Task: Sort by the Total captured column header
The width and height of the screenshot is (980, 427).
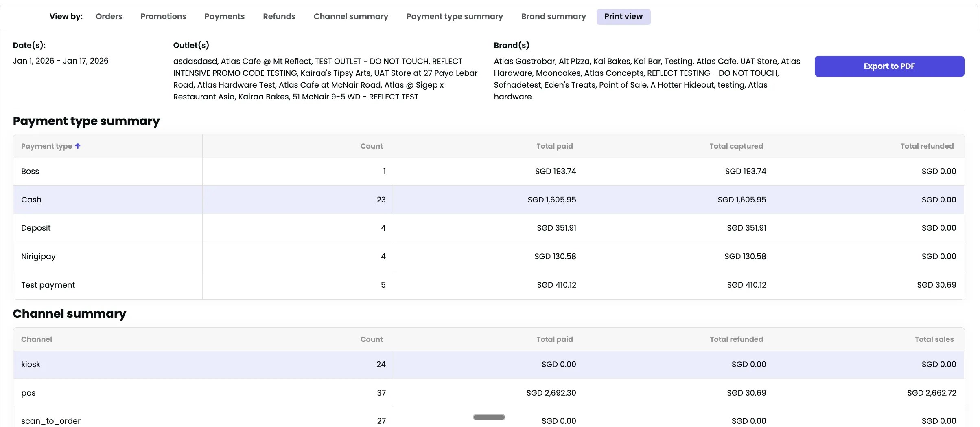Action: pos(736,146)
